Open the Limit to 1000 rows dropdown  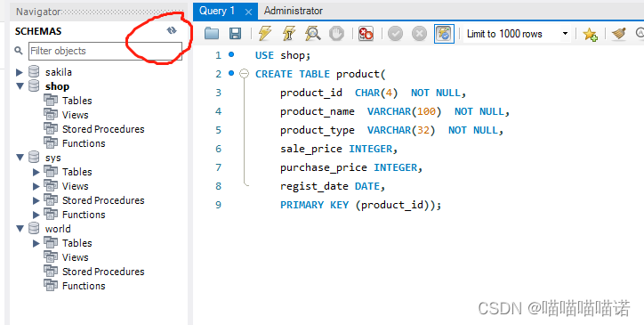[565, 34]
